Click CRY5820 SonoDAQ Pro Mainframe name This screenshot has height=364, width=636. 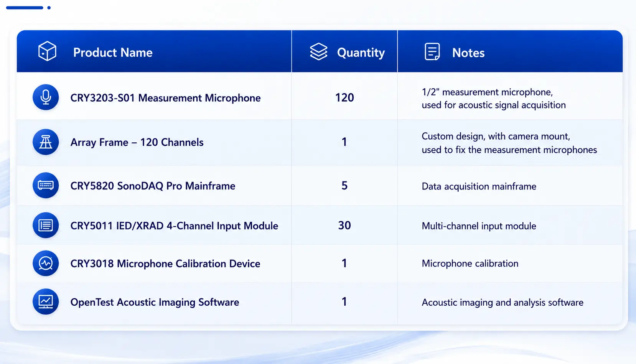click(153, 186)
